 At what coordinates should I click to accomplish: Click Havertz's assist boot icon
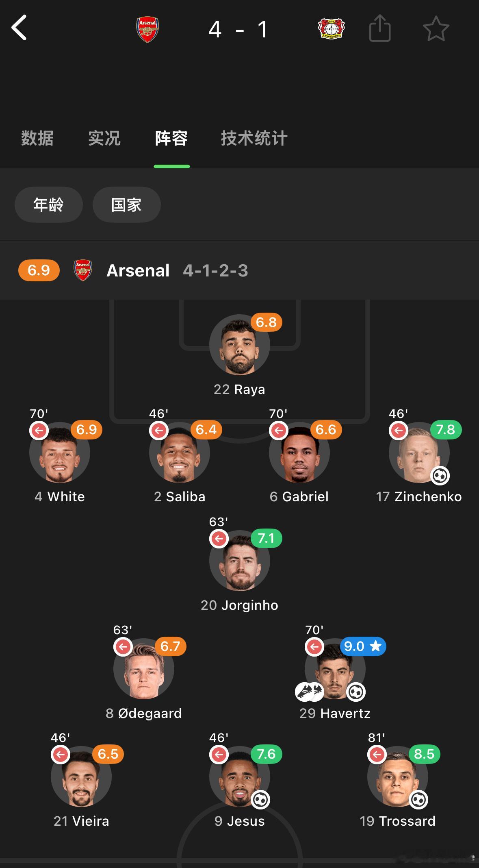tap(309, 692)
